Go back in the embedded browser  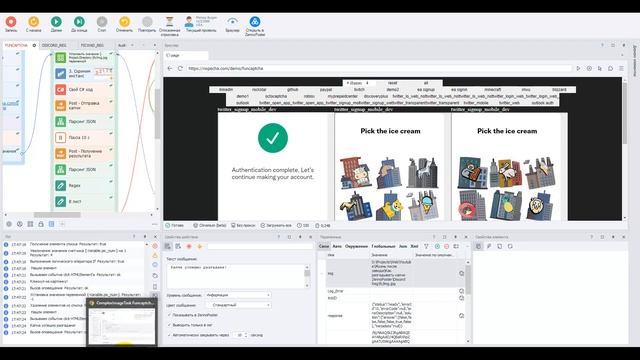tap(170, 69)
